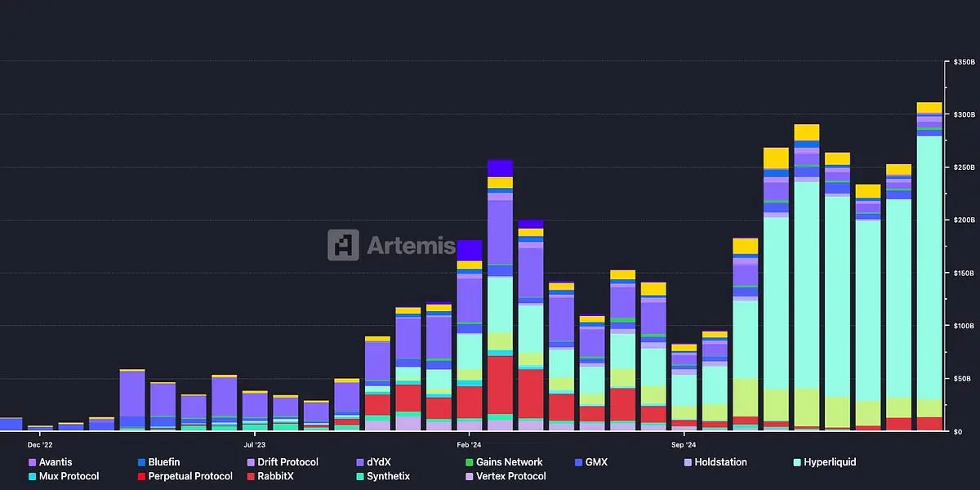Click the bright indigo top of the tallest early-2024 bar
The height and width of the screenshot is (490, 980).
tap(500, 168)
